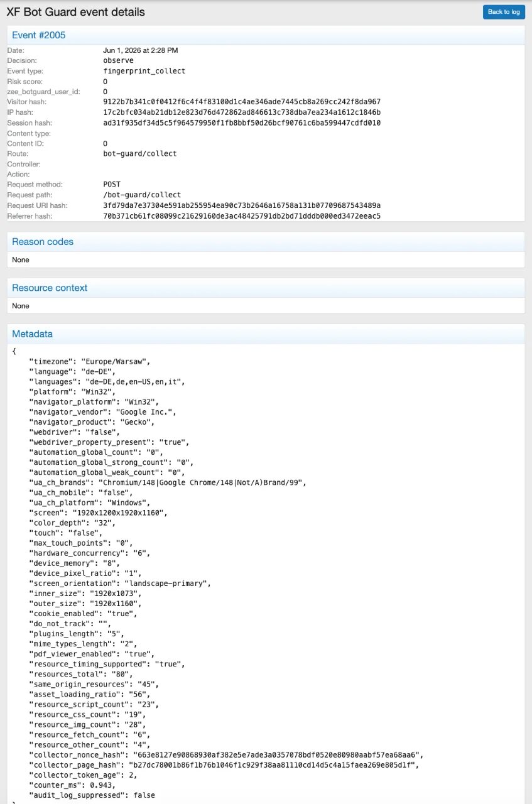532x804 pixels.
Task: Click the plugins_length 5 line
Action: pos(77,634)
